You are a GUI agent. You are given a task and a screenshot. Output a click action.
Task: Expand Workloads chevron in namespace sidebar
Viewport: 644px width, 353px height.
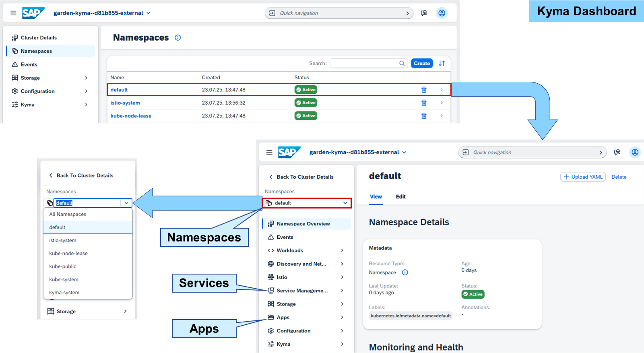342,250
